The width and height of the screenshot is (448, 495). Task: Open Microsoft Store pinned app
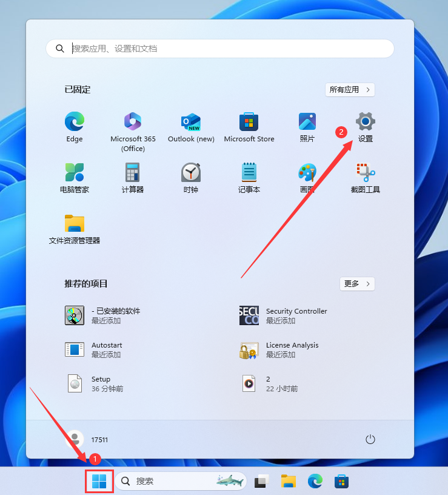249,122
